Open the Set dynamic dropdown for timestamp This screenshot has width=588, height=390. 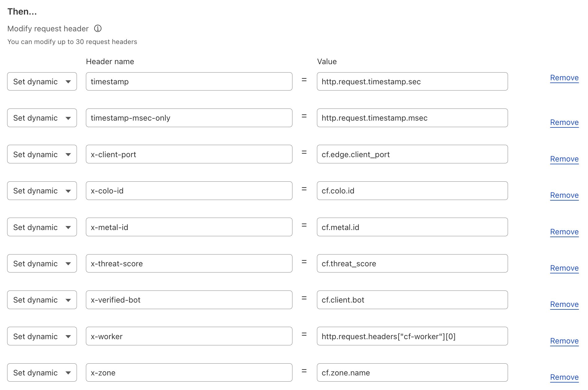coord(42,82)
